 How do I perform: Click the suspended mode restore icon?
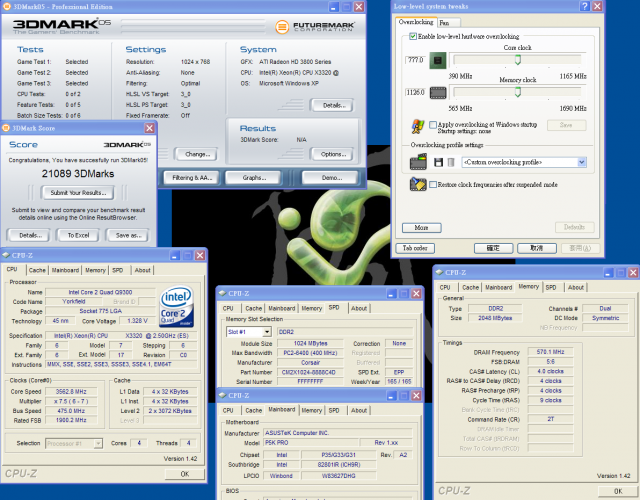click(418, 184)
